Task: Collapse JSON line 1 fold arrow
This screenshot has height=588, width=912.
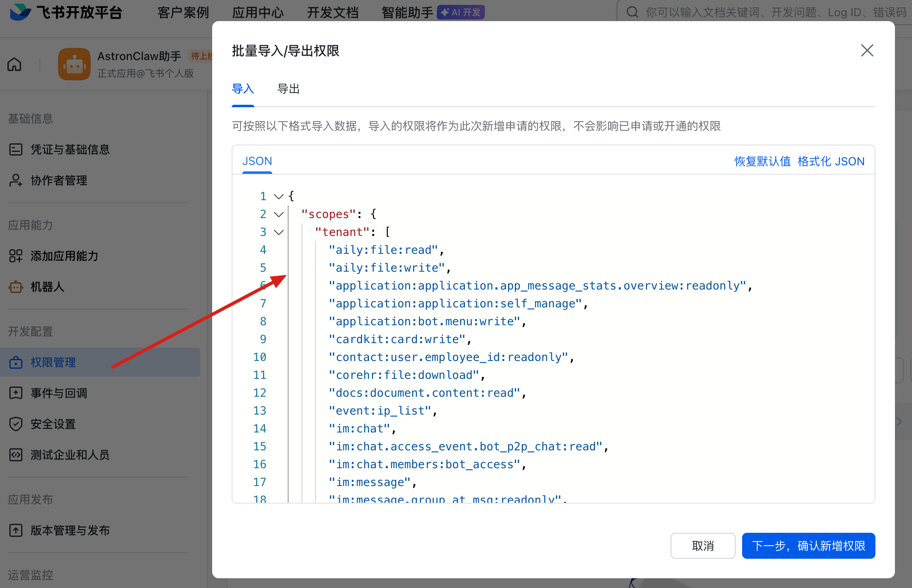Action: coord(278,197)
